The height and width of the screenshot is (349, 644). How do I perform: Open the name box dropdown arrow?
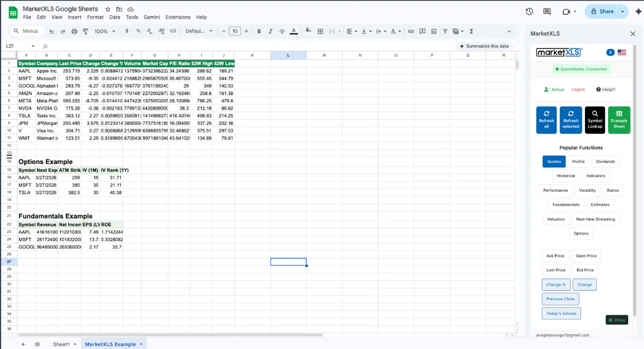click(33, 46)
